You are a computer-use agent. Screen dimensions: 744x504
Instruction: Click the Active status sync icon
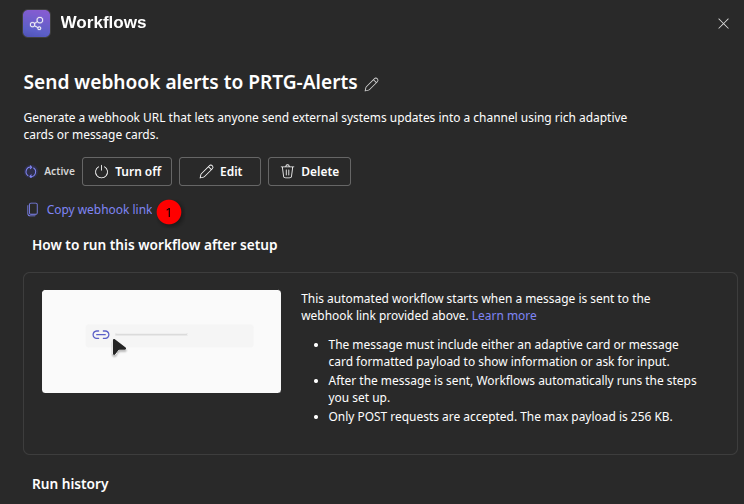click(x=31, y=171)
